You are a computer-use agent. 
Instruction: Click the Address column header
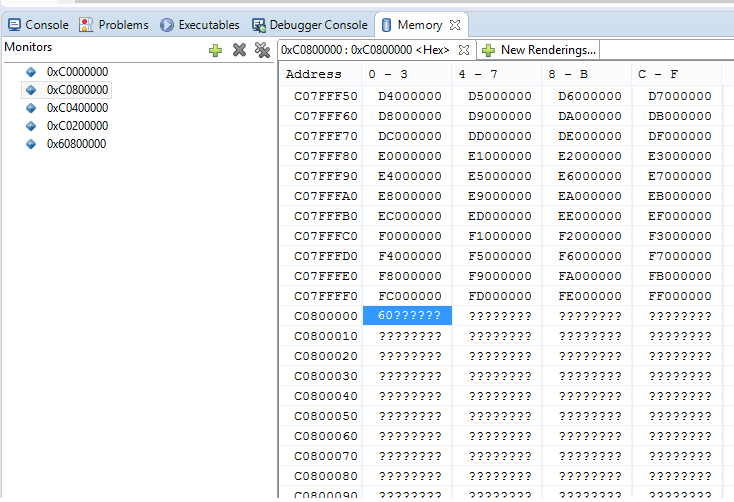321,74
